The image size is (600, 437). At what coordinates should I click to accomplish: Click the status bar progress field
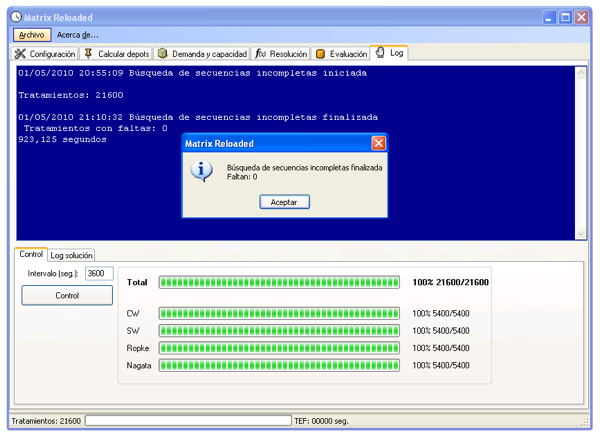coord(187,421)
